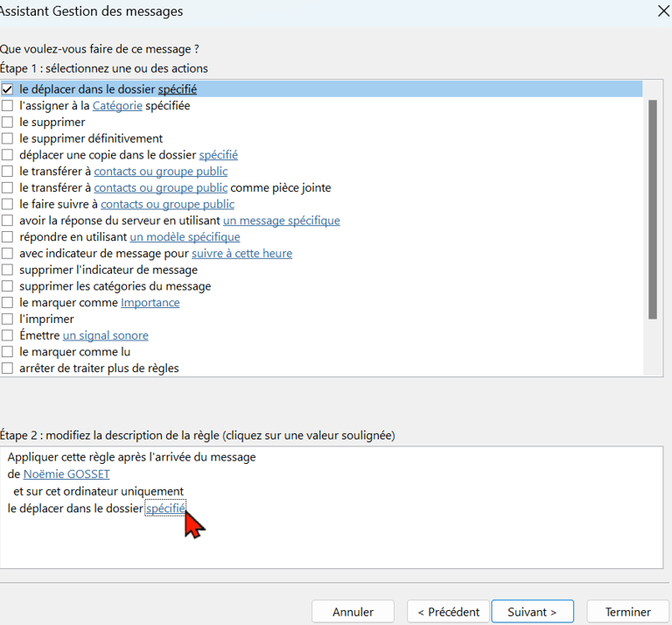672x625 pixels.
Task: Open "un signal sonore" link
Action: (105, 335)
